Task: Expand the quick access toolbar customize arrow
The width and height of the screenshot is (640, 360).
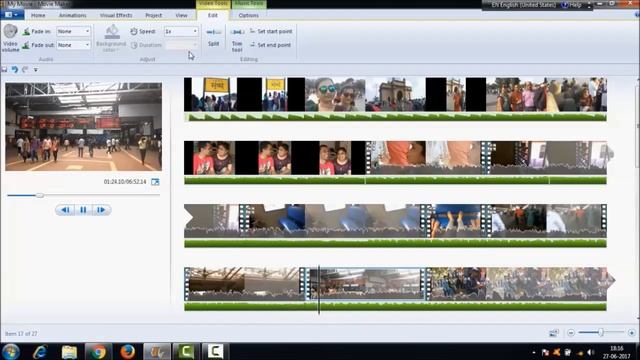Action: 36,70
